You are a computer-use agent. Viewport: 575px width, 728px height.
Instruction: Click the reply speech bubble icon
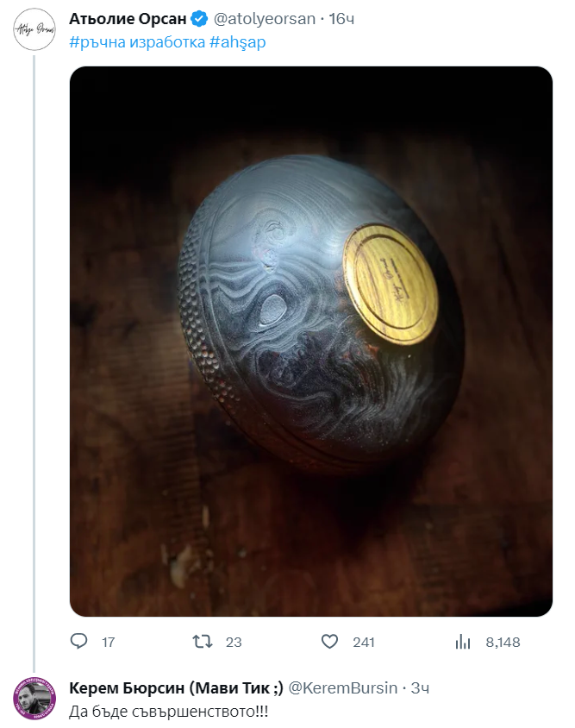[x=78, y=642]
